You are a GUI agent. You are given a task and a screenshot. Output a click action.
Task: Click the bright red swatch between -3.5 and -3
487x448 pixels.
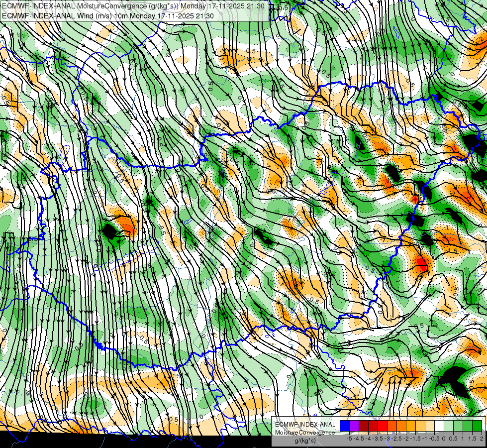(x=383, y=426)
